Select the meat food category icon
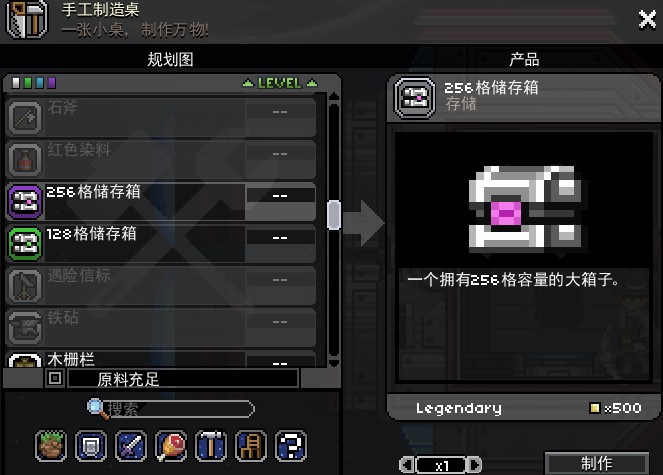 pyautogui.click(x=171, y=445)
